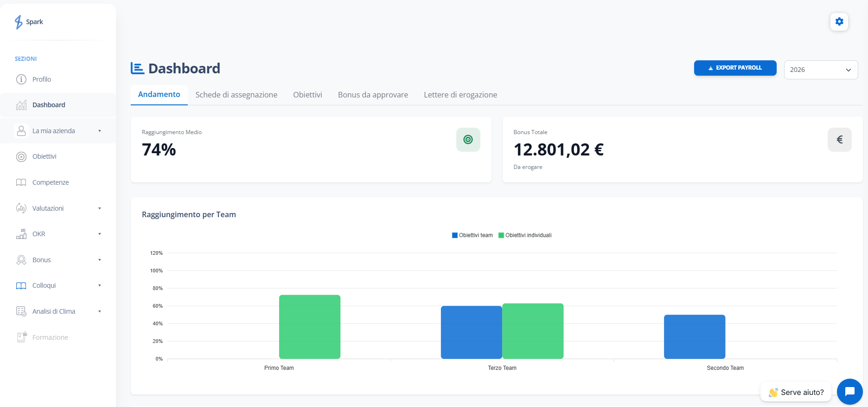Select the Andamento tab
The width and height of the screenshot is (868, 407).
click(x=159, y=95)
